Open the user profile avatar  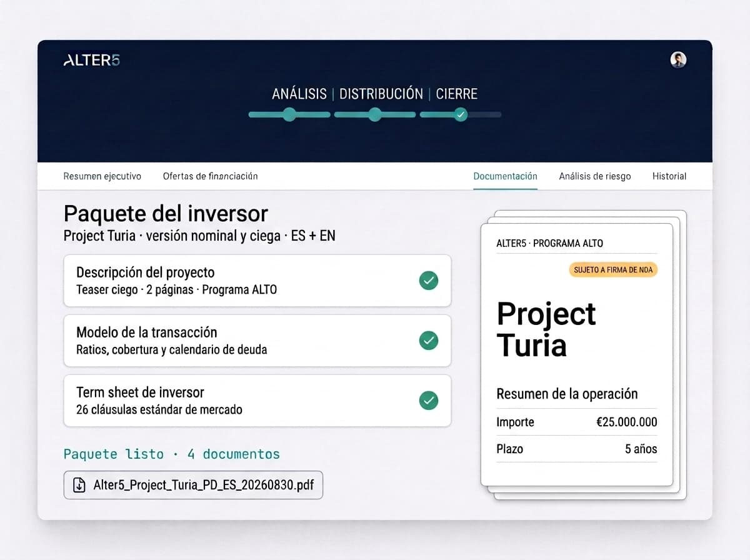tap(678, 59)
